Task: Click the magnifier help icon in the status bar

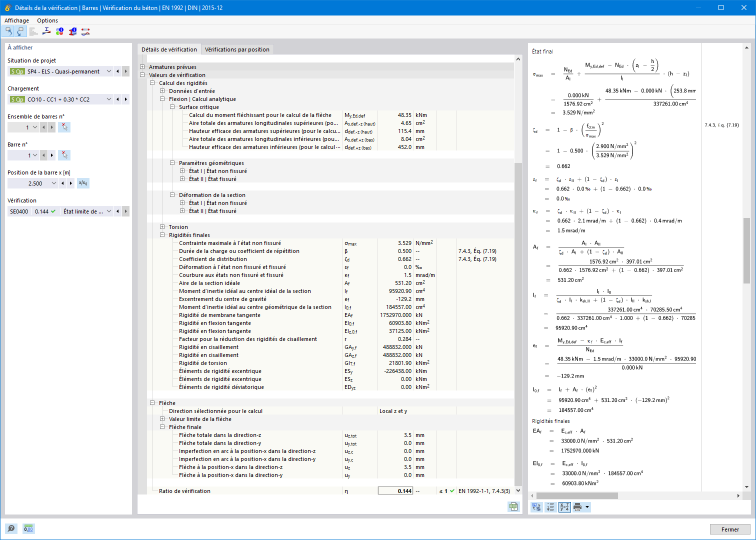Action: coord(11,528)
